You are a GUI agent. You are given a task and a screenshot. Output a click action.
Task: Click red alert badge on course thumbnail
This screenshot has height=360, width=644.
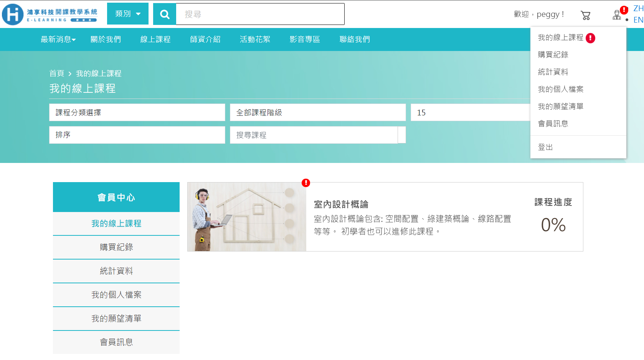point(305,183)
